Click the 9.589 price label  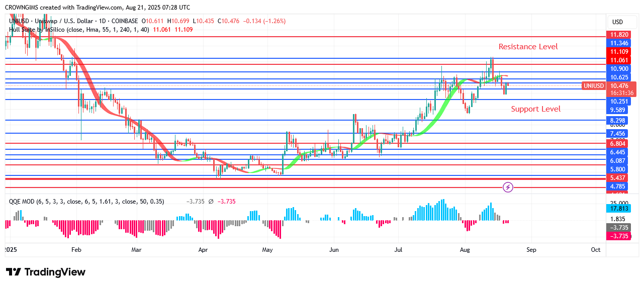coord(618,110)
